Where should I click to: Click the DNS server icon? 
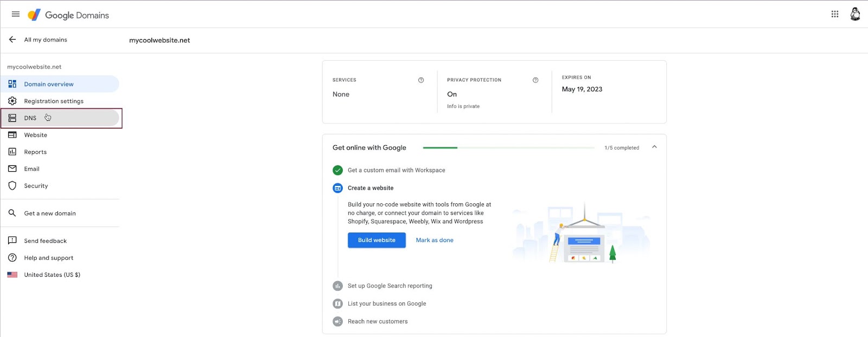(12, 118)
